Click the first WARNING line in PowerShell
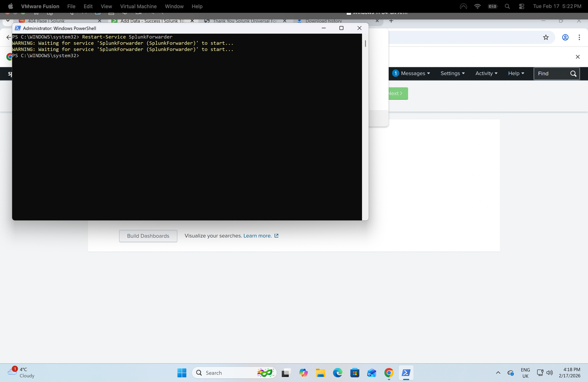The image size is (588, 382). (x=123, y=43)
